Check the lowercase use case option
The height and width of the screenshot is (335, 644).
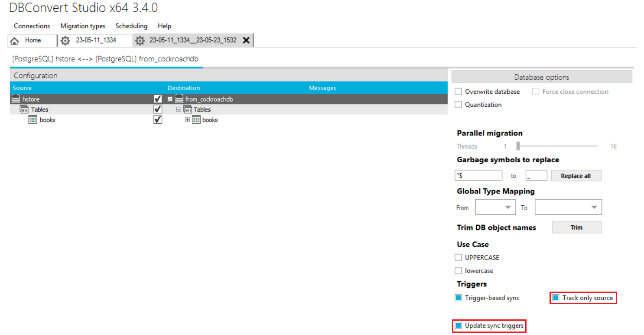pos(458,271)
